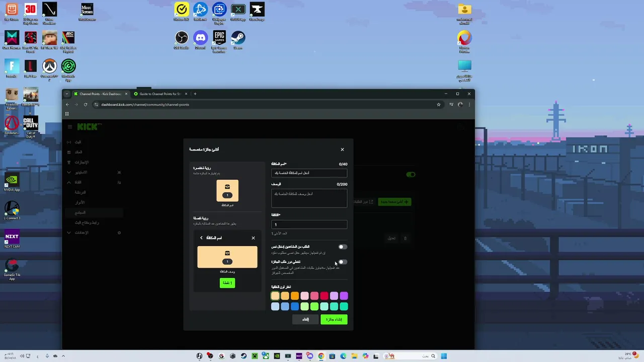The image size is (644, 362).
Task: Select the purple background color swatch
Action: tap(344, 296)
